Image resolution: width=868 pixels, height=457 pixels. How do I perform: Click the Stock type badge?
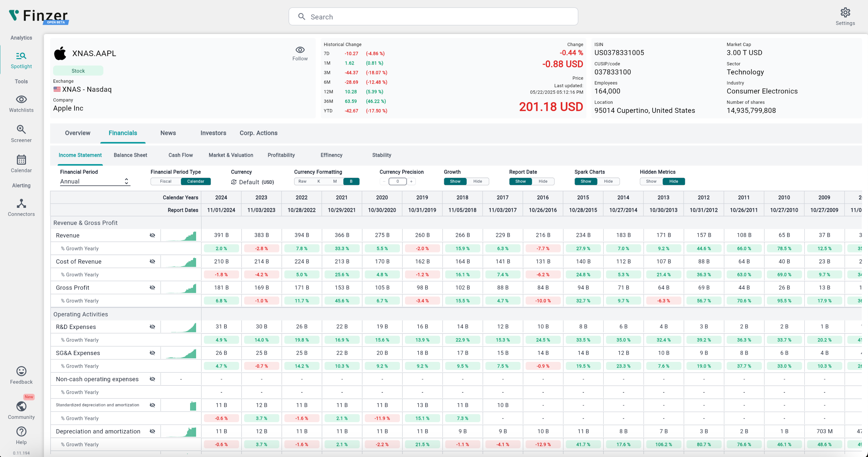coord(78,71)
